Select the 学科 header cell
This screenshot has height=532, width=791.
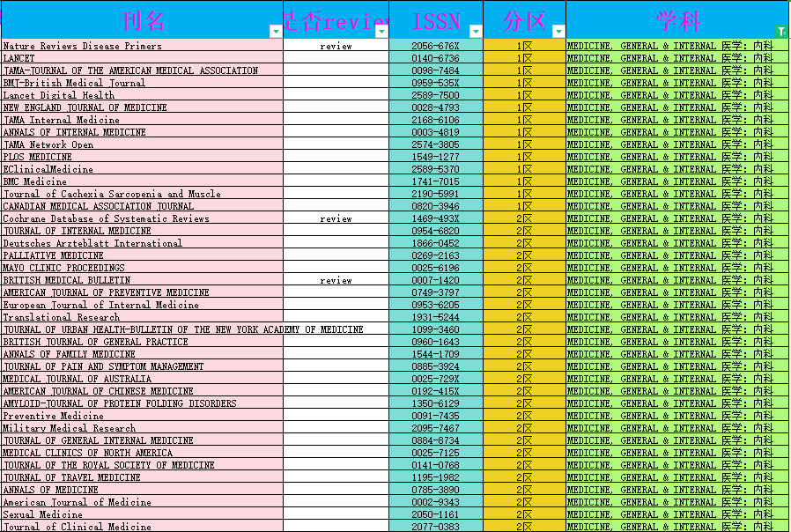677,19
